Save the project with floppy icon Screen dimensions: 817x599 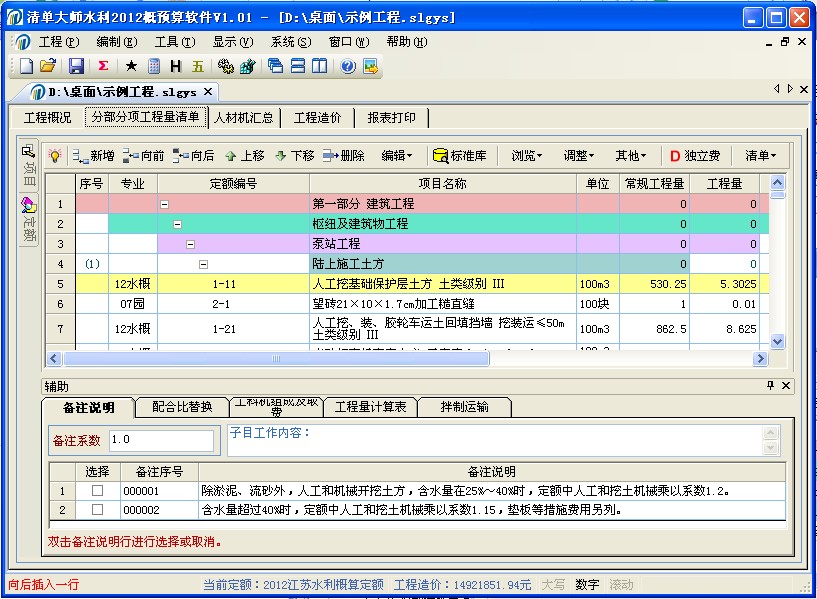pyautogui.click(x=76, y=66)
